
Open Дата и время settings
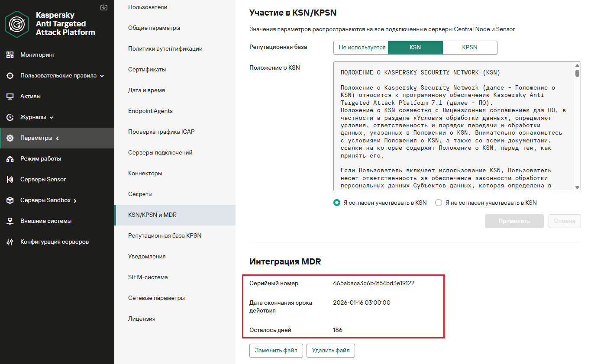pos(175,90)
